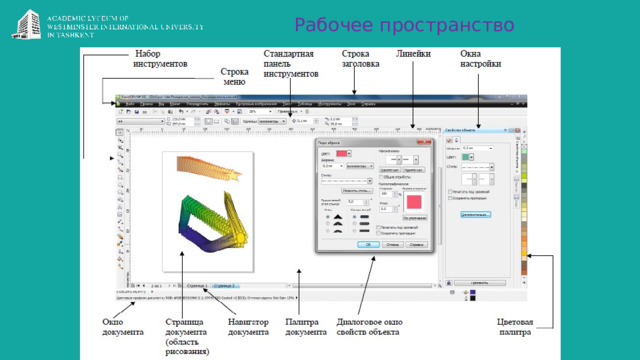The width and height of the screenshot is (640, 360).
Task: Open the start arrowhead dropdown in the pen dialog
Action: click(399, 160)
